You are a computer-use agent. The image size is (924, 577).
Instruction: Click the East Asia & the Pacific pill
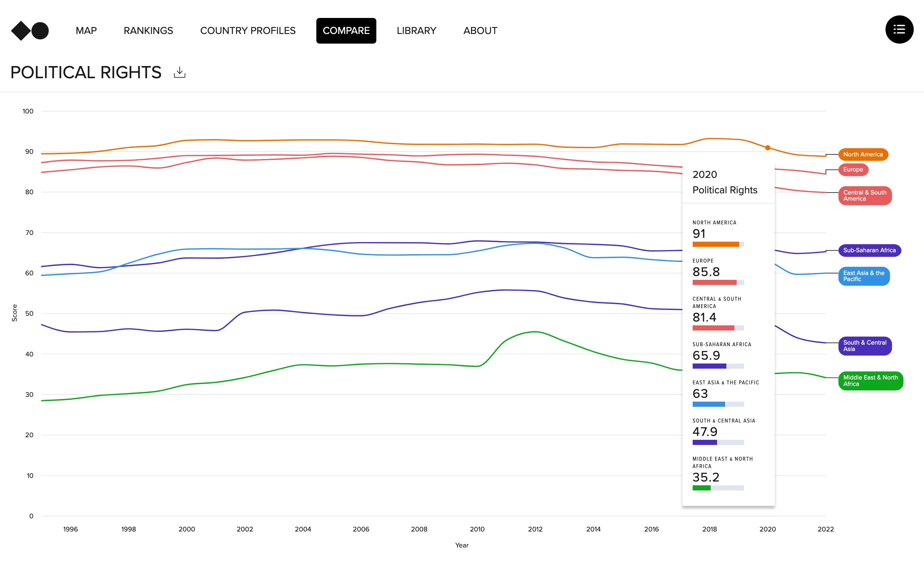(x=864, y=276)
